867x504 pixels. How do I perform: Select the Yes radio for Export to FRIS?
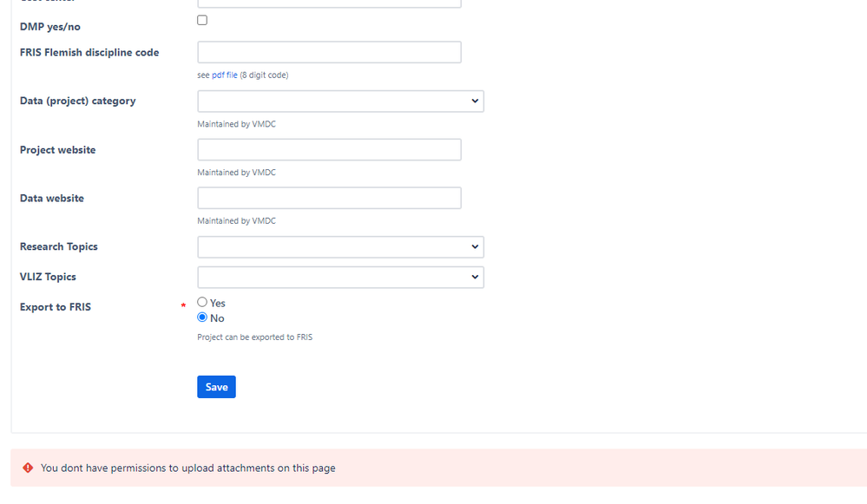[202, 302]
